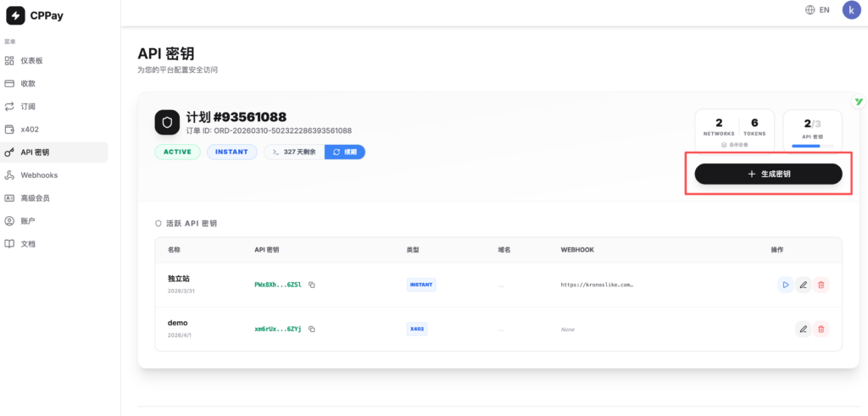Copy the demo API key xm6rUx...6ZYj
Screen dimensions: 868x416
(312, 329)
